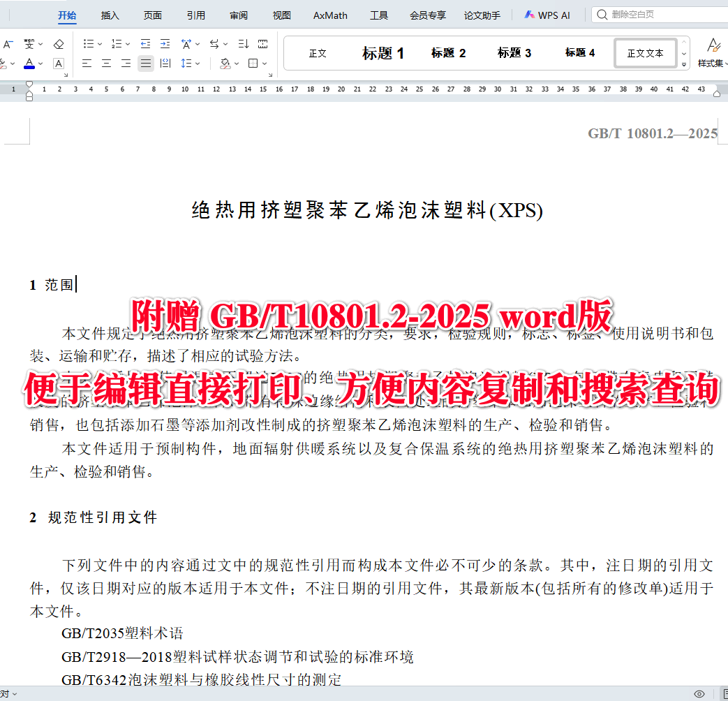Apply the 标题 1 style
The image size is (728, 701).
point(383,54)
